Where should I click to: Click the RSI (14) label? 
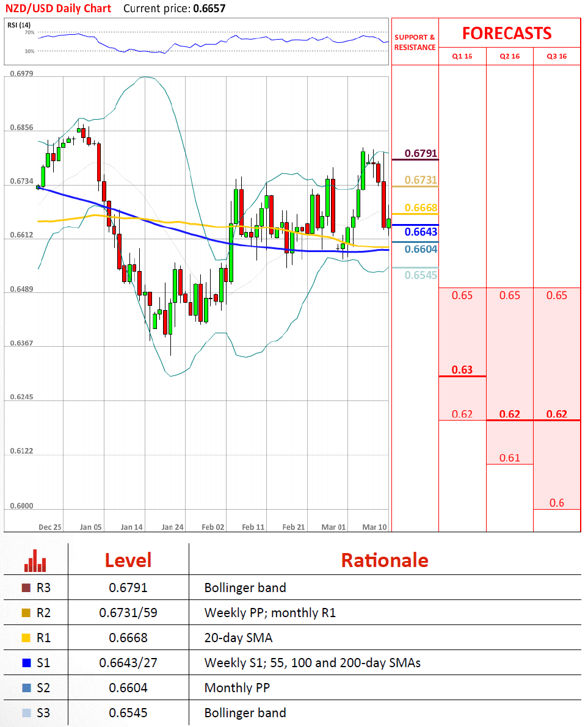(19, 25)
